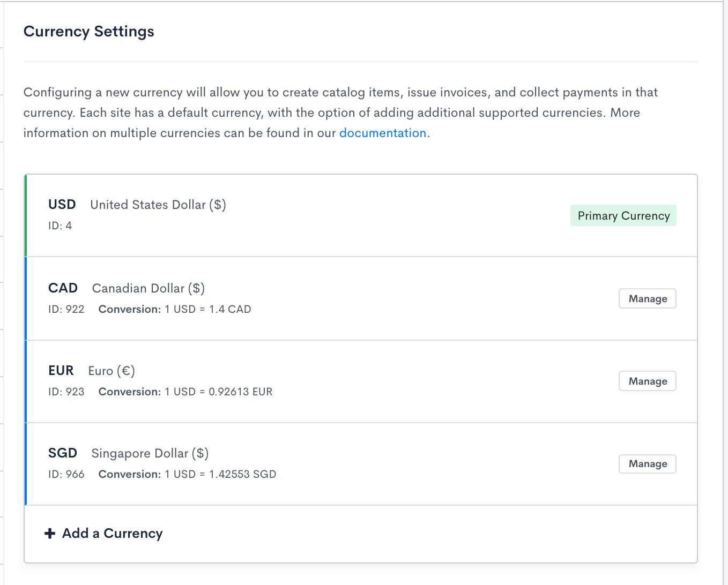The image size is (728, 585).
Task: Click the CAD currency code
Action: (x=63, y=288)
